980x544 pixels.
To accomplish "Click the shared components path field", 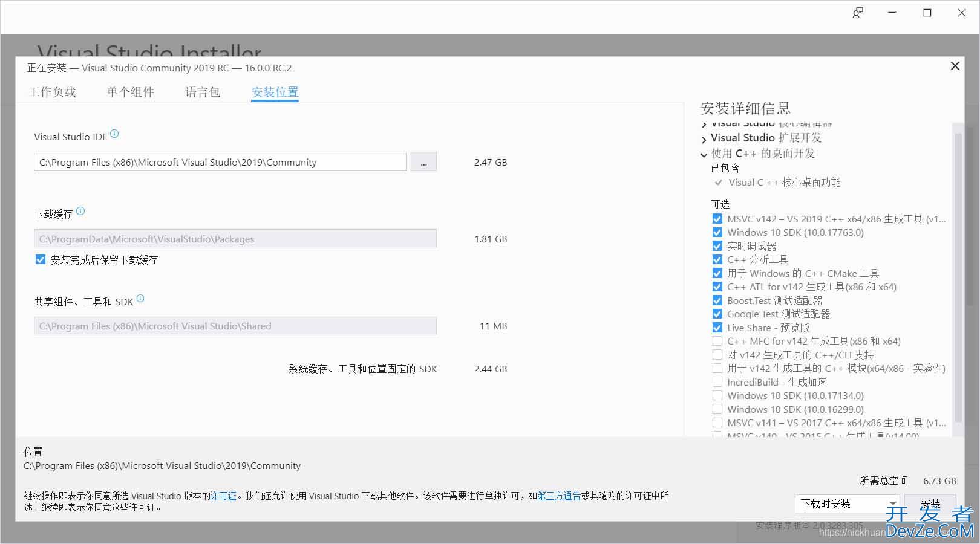I will (235, 326).
